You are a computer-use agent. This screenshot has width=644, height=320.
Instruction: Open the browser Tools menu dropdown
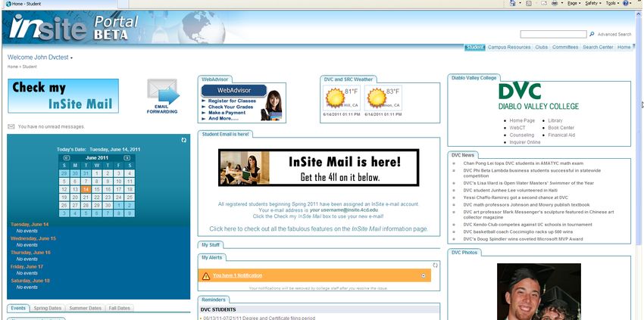[x=612, y=3]
